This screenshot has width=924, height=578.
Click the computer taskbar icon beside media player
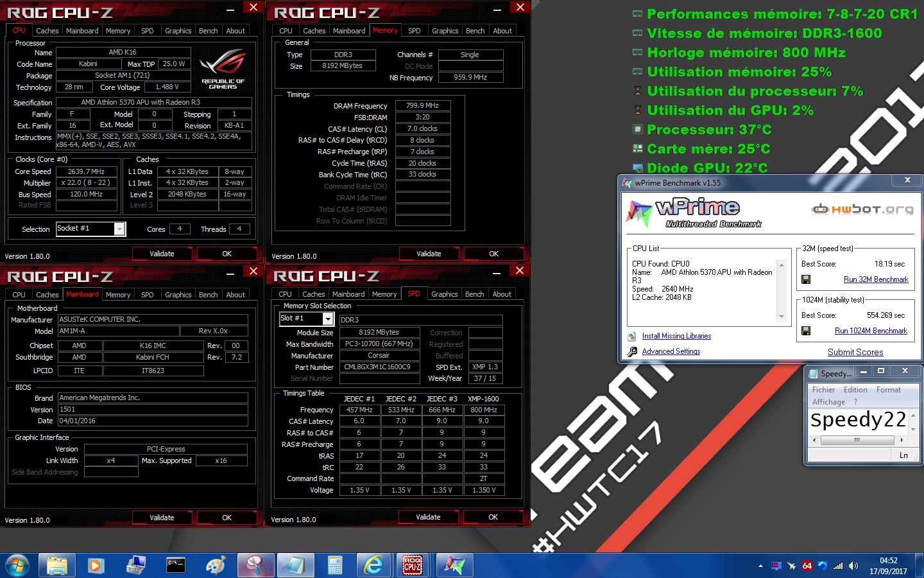(136, 565)
